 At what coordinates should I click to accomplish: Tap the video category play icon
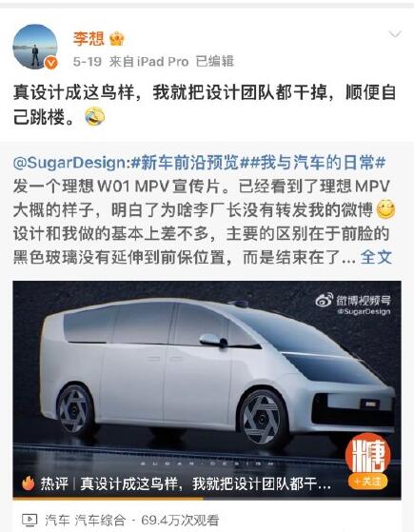click(30, 520)
